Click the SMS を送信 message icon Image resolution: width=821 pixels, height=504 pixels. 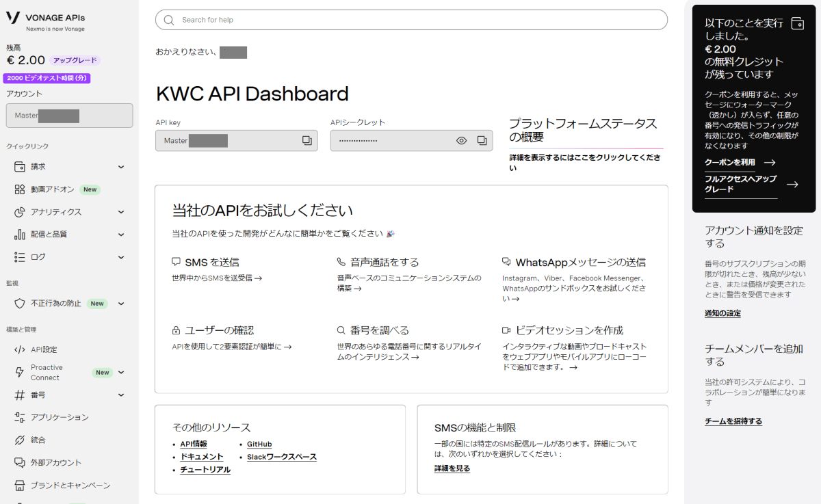(177, 262)
